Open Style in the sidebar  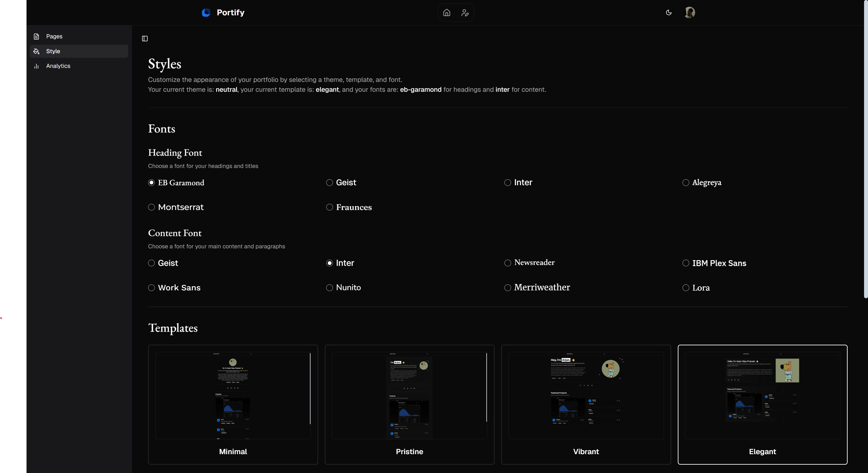(79, 51)
